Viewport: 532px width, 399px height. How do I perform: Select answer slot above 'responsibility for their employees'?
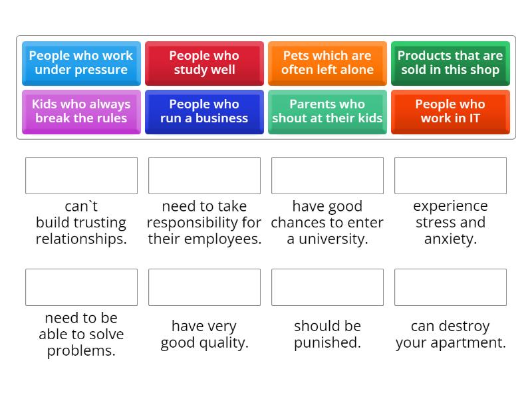204,176
